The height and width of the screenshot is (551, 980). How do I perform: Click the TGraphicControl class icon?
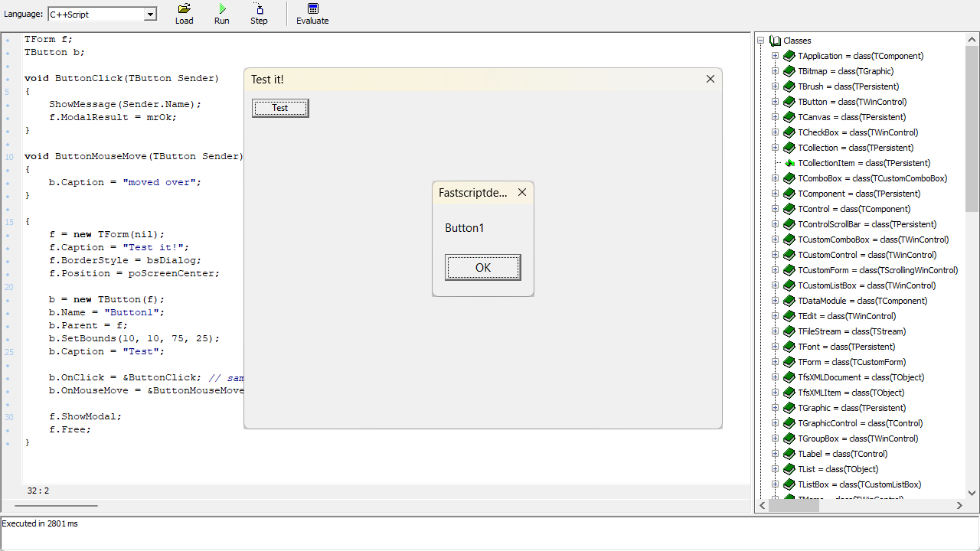click(x=789, y=423)
